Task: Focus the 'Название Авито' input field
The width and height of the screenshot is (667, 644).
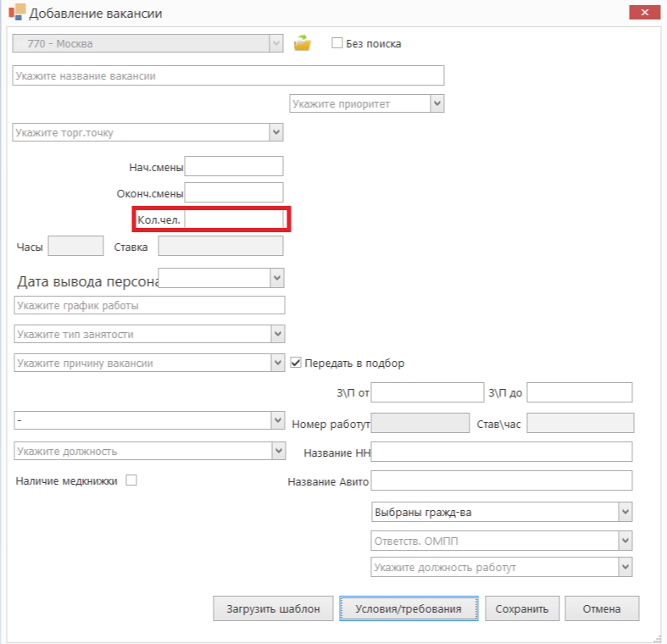Action: (x=502, y=480)
